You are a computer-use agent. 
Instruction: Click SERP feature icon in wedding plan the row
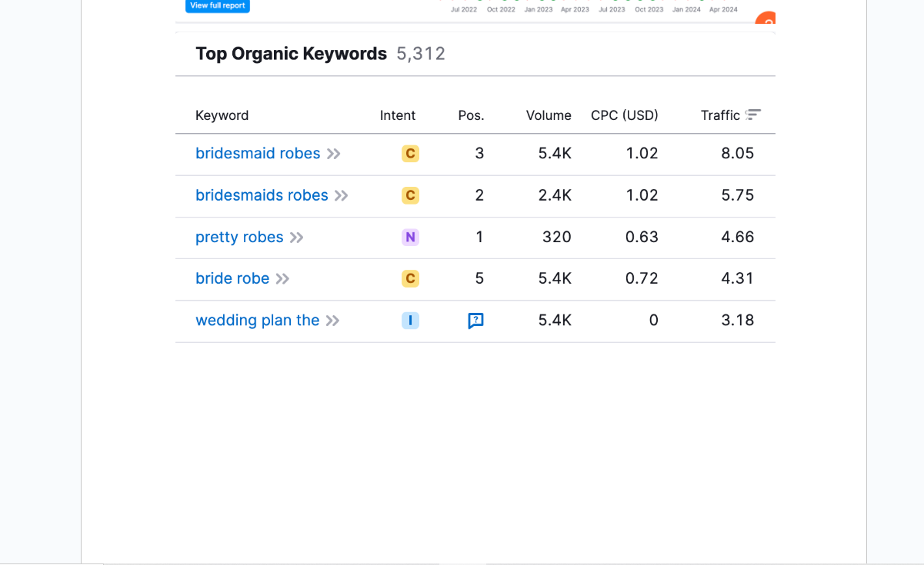476,321
